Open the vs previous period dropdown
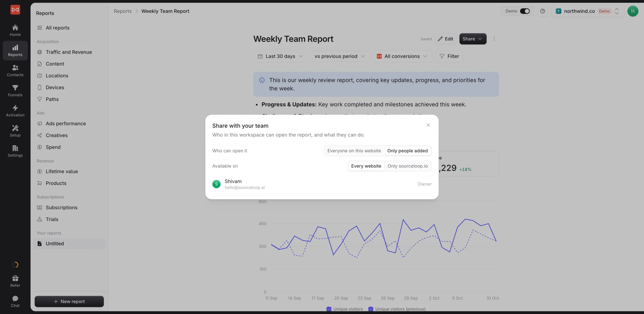Screen dimensions: 644x314 click(x=340, y=56)
